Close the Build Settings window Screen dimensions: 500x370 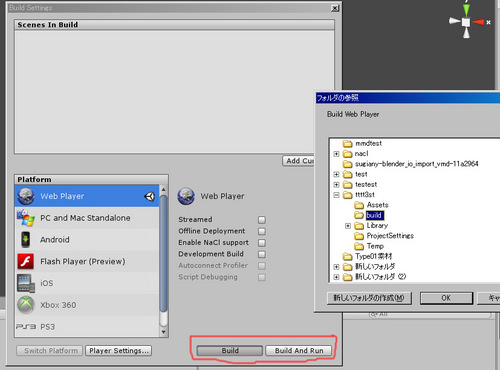coord(335,8)
